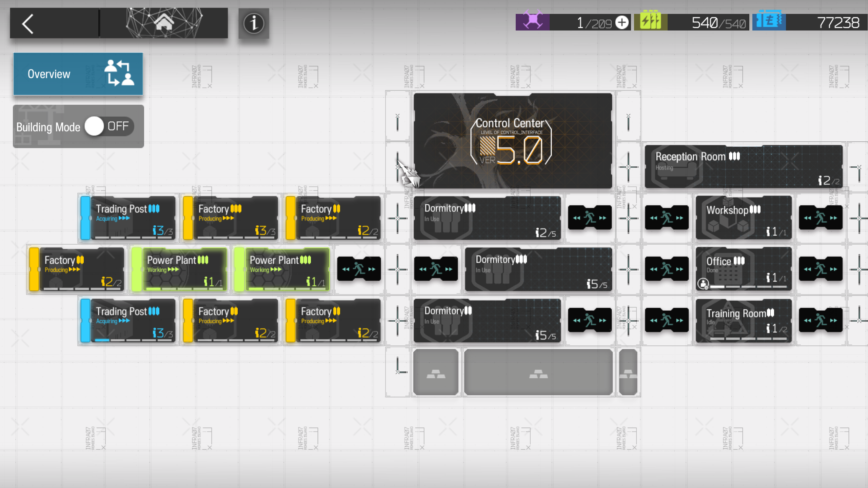
Task: Click the purple drone icon
Action: pos(533,21)
